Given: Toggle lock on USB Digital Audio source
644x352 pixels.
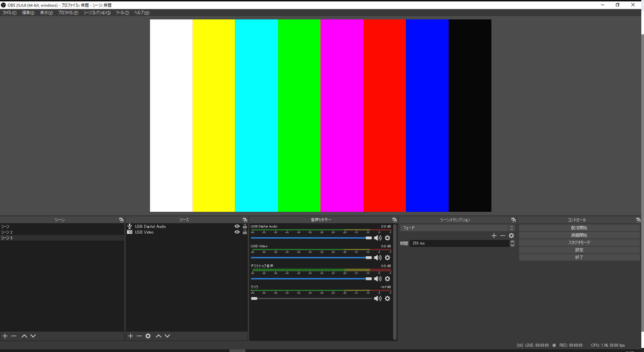Looking at the screenshot, I should click(245, 226).
